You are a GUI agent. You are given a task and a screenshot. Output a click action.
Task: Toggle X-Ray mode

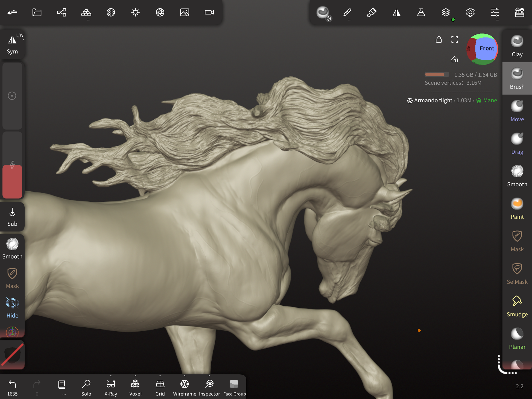[x=111, y=387]
